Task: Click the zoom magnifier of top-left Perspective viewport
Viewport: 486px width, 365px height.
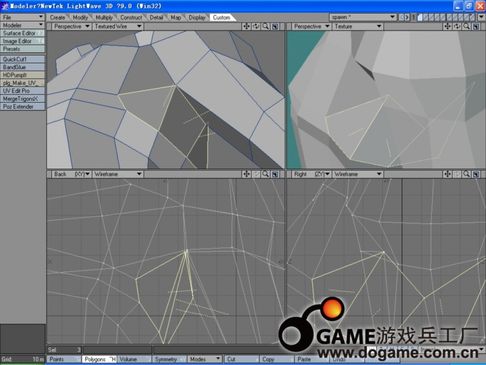Action: 266,26
